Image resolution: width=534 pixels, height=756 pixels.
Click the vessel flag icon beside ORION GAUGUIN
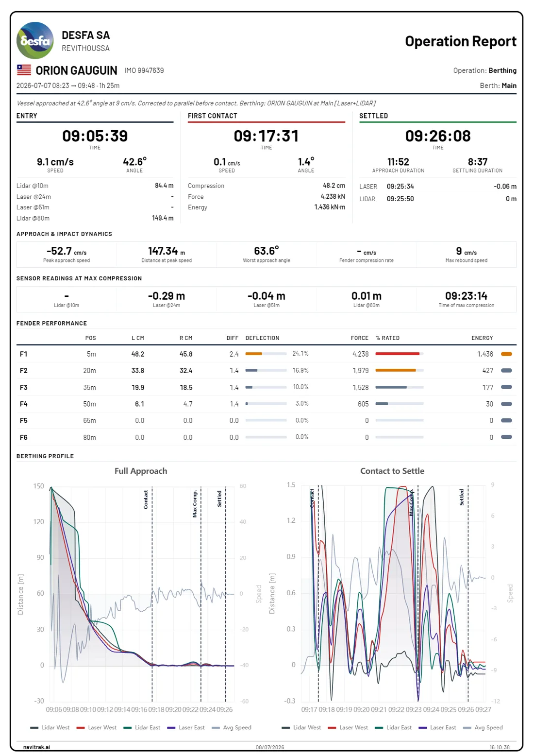(24, 70)
